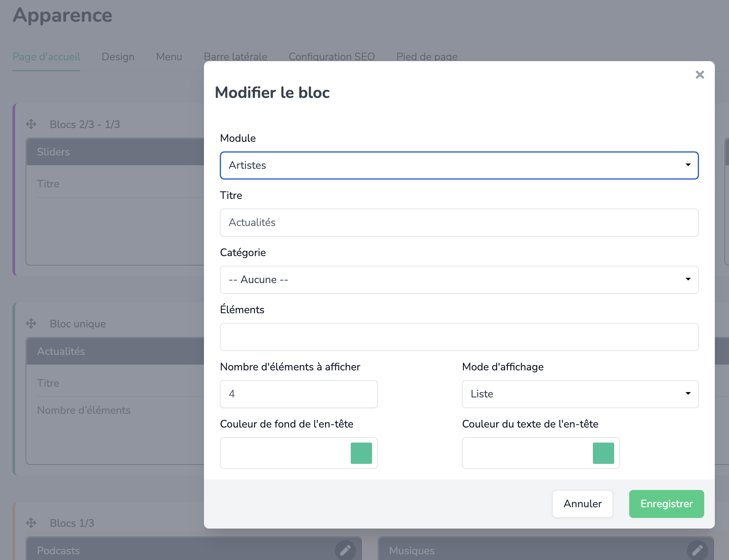The height and width of the screenshot is (560, 729).
Task: Open the Catégorie dropdown showing Aucune
Action: [459, 280]
